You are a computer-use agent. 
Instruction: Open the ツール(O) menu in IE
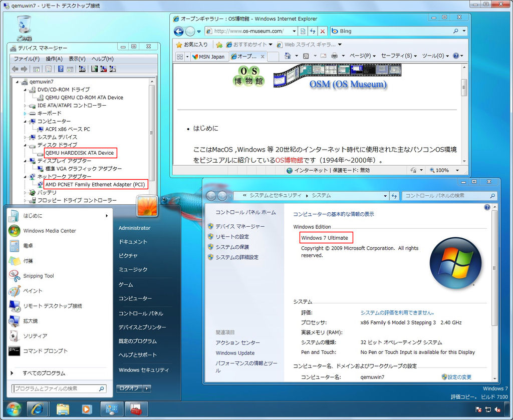(x=435, y=56)
